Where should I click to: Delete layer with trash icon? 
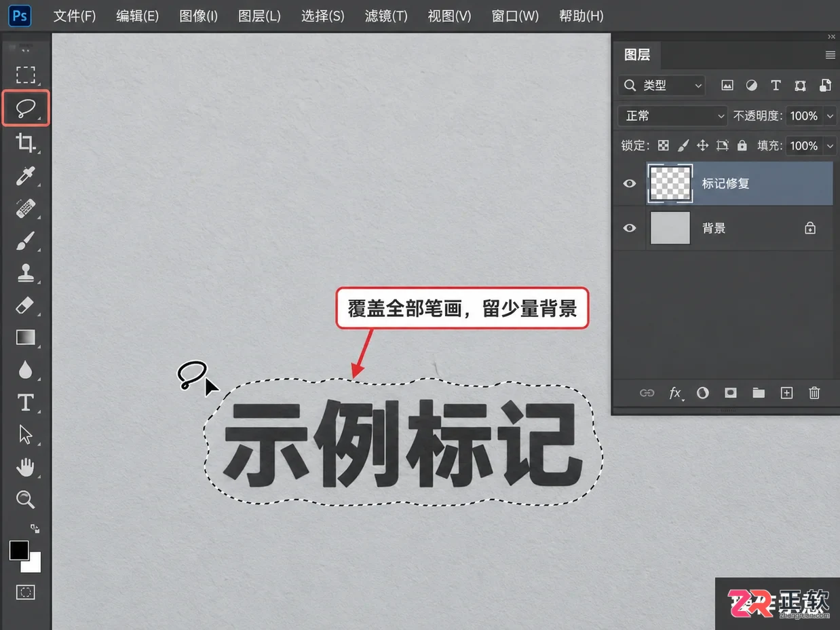(x=815, y=392)
